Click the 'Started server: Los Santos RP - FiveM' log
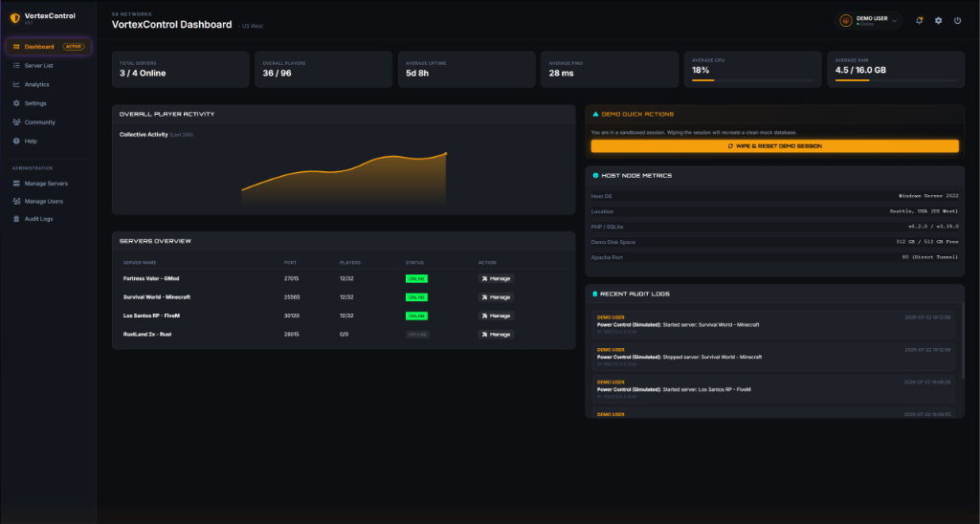980x524 pixels. pyautogui.click(x=706, y=390)
